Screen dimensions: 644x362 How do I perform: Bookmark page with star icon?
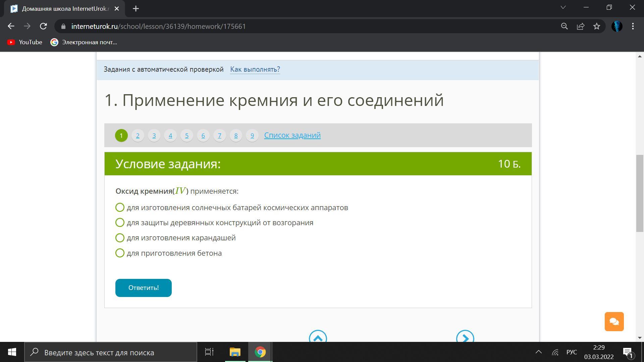coord(596,26)
